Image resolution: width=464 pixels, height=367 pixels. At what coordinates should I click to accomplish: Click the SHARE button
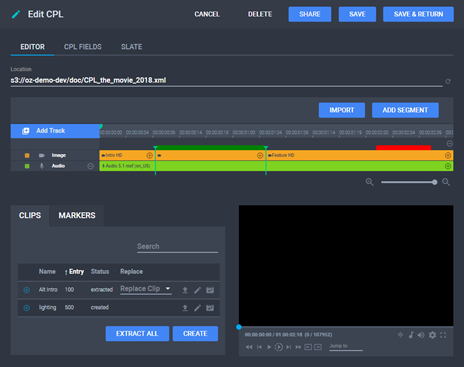(310, 14)
